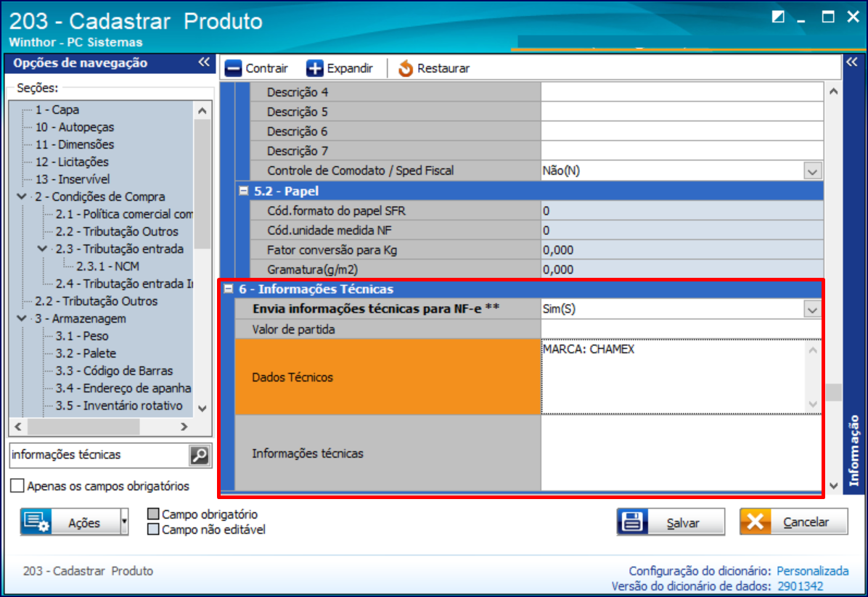The height and width of the screenshot is (597, 868).
Task: Click the Gramatura(g/m2) value field
Action: pos(682,269)
